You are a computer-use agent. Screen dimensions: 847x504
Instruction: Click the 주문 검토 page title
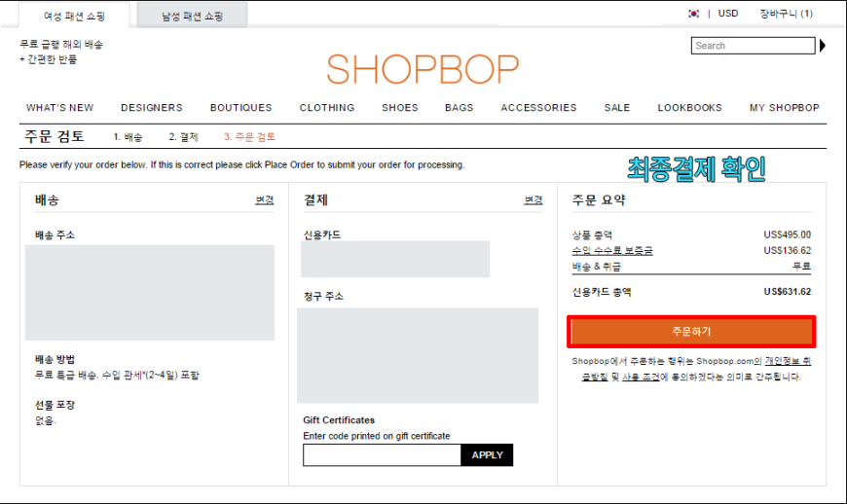click(x=54, y=136)
